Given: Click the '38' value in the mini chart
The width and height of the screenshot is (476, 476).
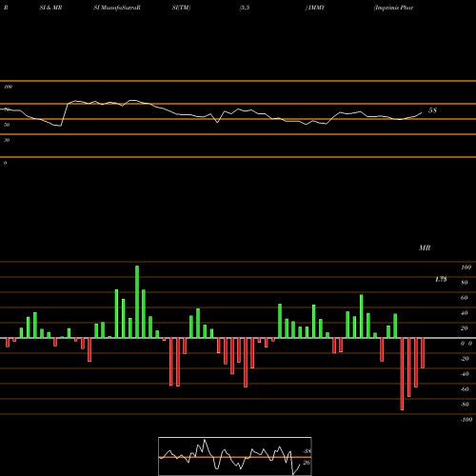Looking at the screenshot, I should (307, 451).
